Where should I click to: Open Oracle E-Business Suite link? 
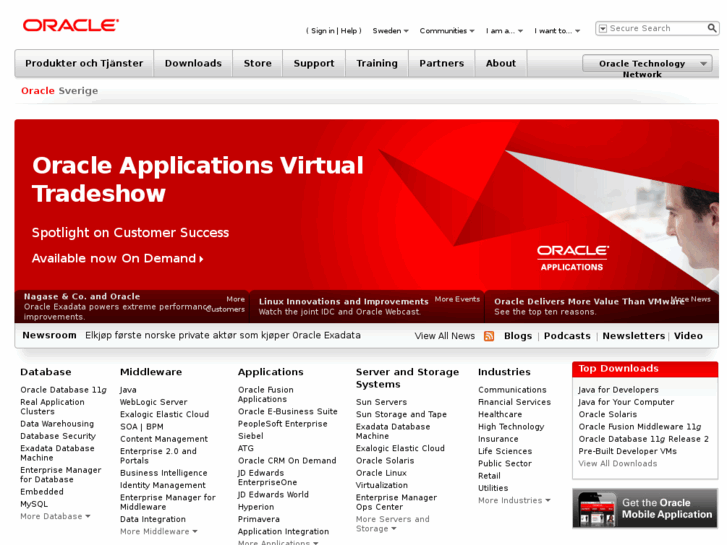[x=287, y=411]
